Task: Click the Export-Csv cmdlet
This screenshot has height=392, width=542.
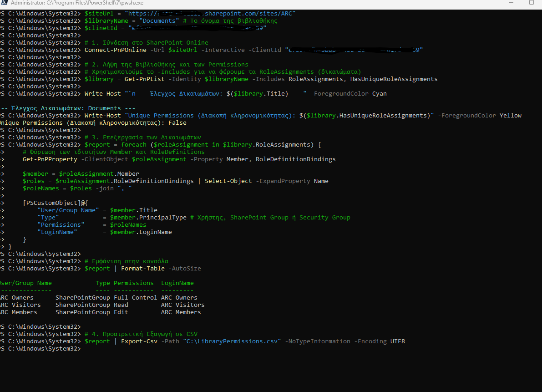Action: 139,341
